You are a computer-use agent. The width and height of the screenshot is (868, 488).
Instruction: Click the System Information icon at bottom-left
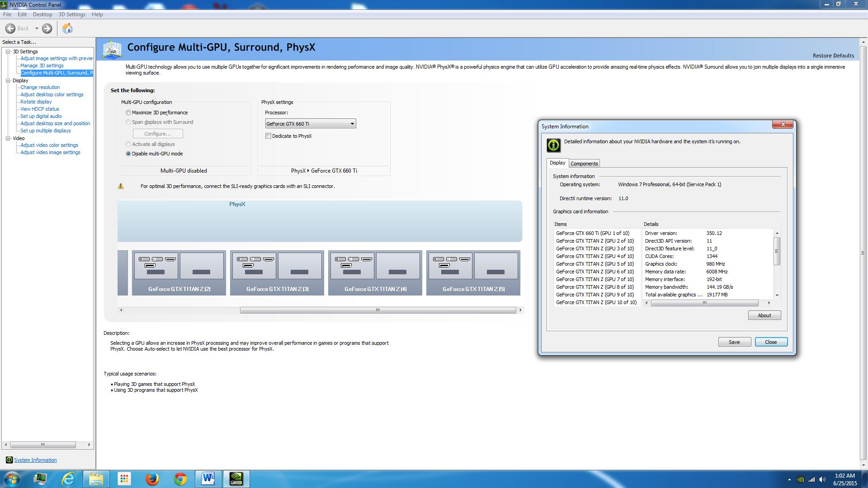(x=9, y=460)
